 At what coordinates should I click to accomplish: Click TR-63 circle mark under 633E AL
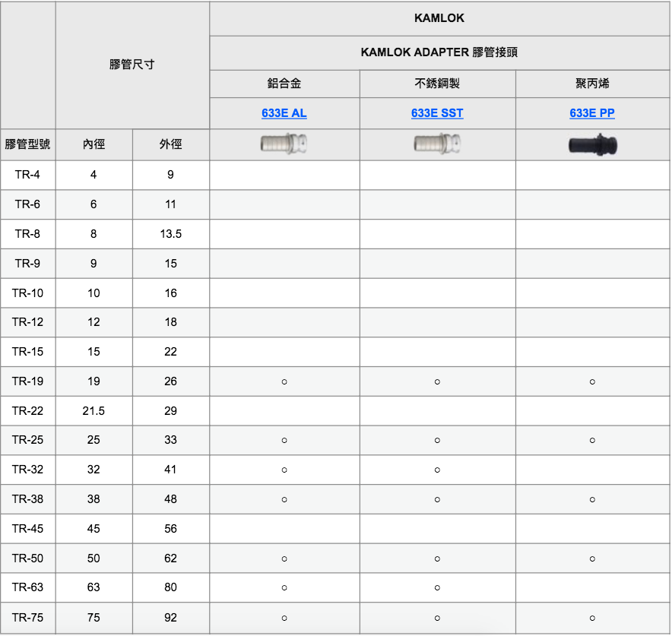point(284,587)
